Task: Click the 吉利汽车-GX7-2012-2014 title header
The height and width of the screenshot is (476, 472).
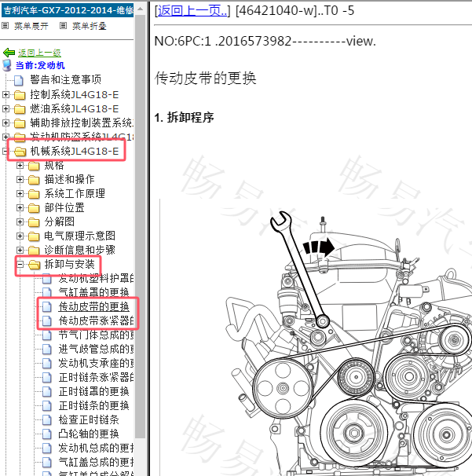Action: pos(68,10)
